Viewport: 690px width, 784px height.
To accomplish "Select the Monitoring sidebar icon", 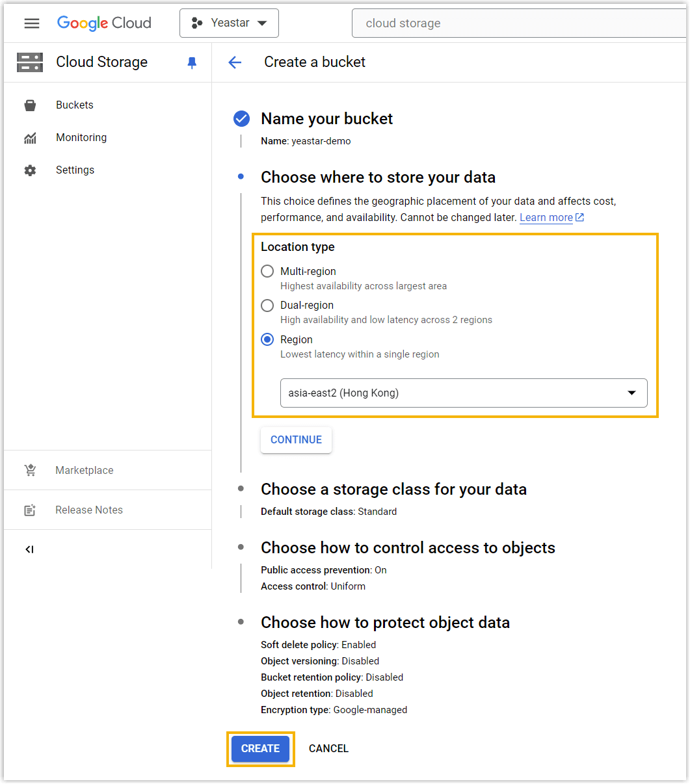I will click(x=29, y=137).
